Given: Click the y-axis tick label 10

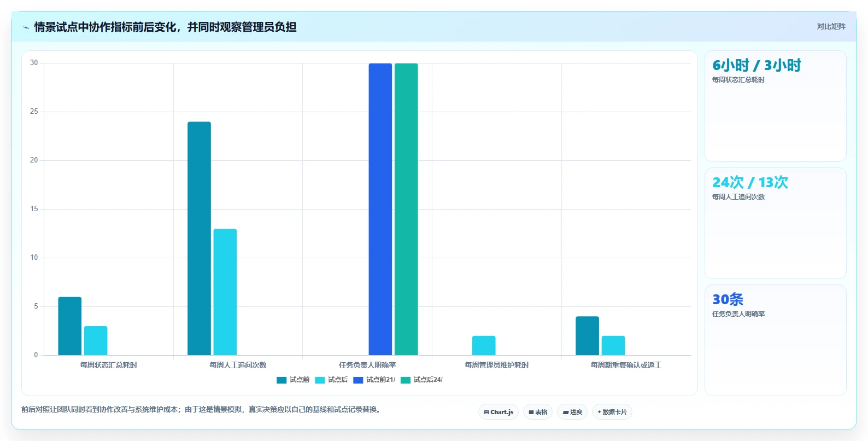Looking at the screenshot, I should (34, 258).
